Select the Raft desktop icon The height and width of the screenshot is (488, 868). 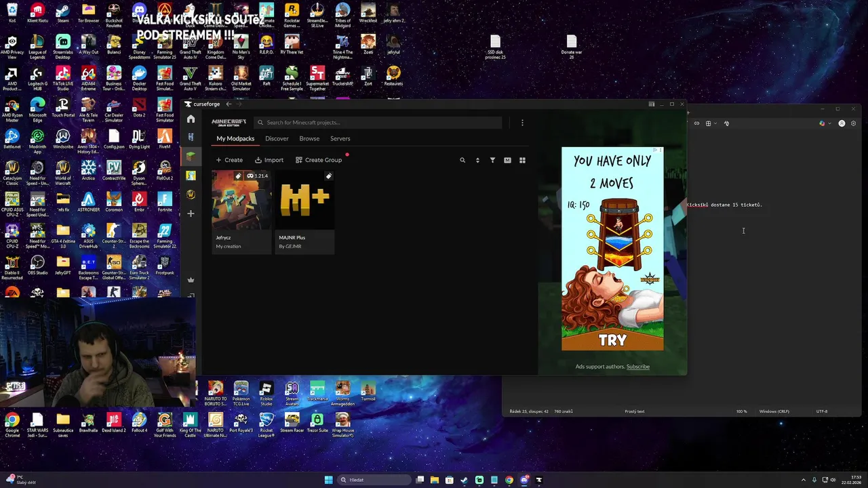pyautogui.click(x=267, y=76)
